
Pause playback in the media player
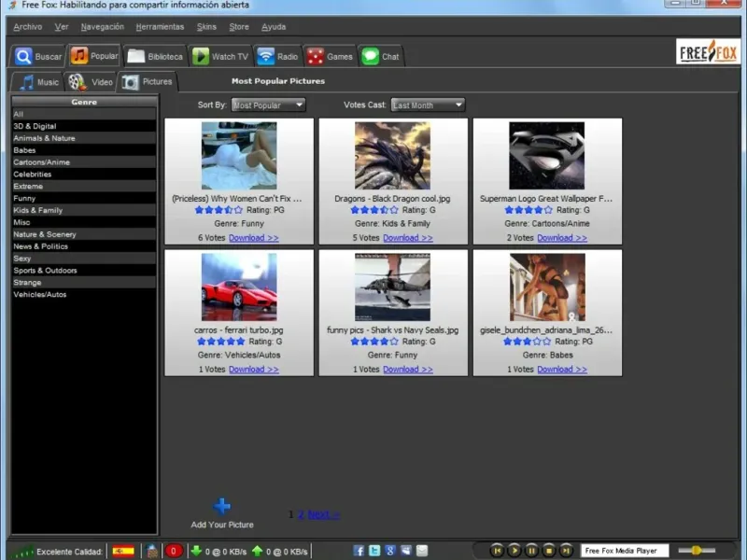531,551
